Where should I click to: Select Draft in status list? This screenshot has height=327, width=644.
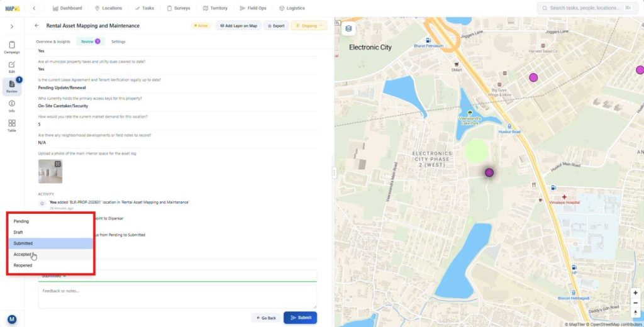point(51,232)
